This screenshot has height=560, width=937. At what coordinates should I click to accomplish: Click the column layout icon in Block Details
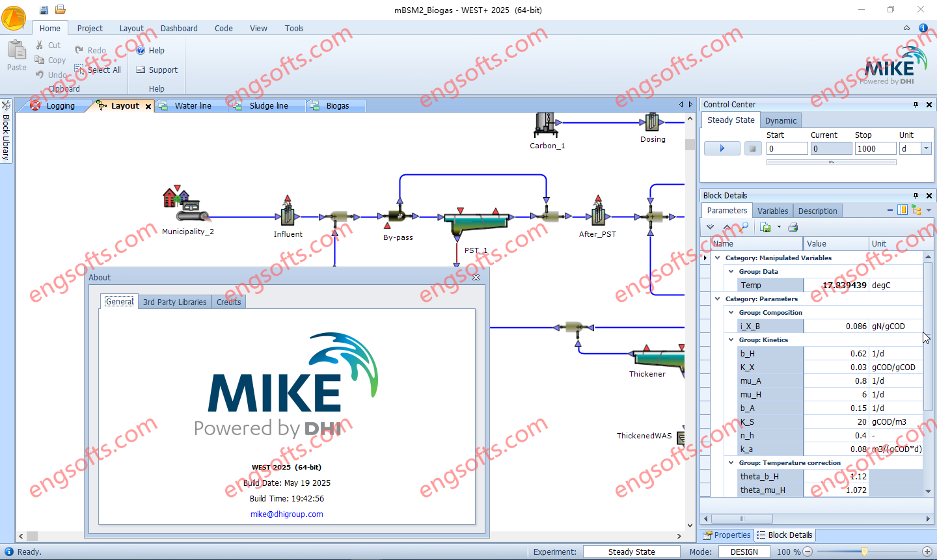[x=903, y=209]
